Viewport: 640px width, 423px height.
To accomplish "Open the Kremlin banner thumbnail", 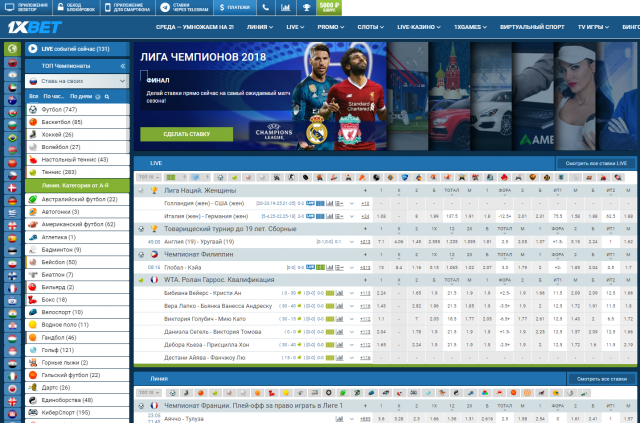I will pyautogui.click(x=449, y=96).
